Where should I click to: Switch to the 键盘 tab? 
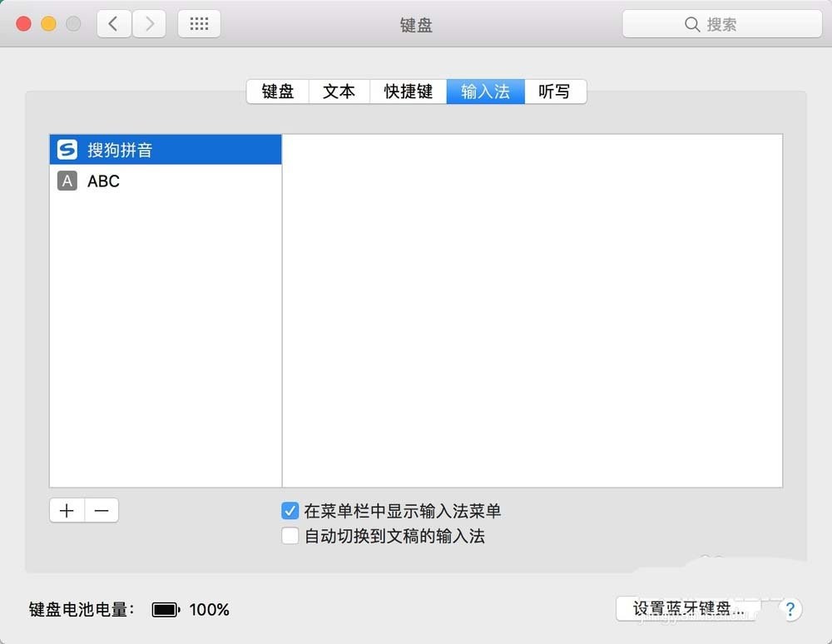click(x=277, y=92)
